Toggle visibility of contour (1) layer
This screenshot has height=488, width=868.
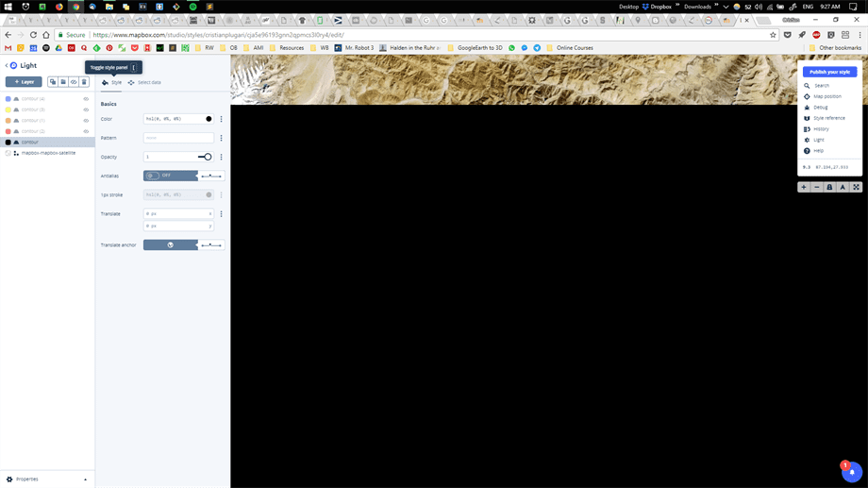coord(86,121)
